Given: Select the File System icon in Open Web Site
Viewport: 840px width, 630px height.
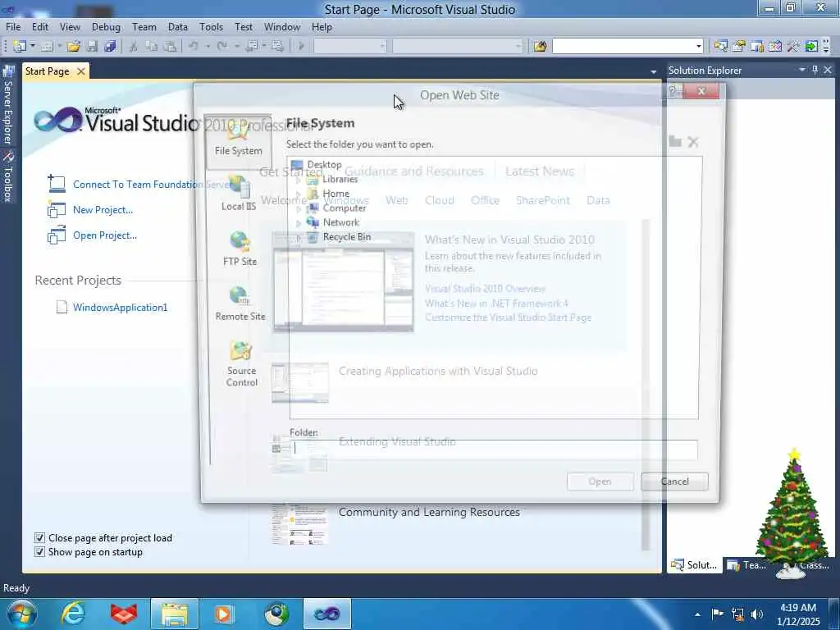Looking at the screenshot, I should [239, 141].
